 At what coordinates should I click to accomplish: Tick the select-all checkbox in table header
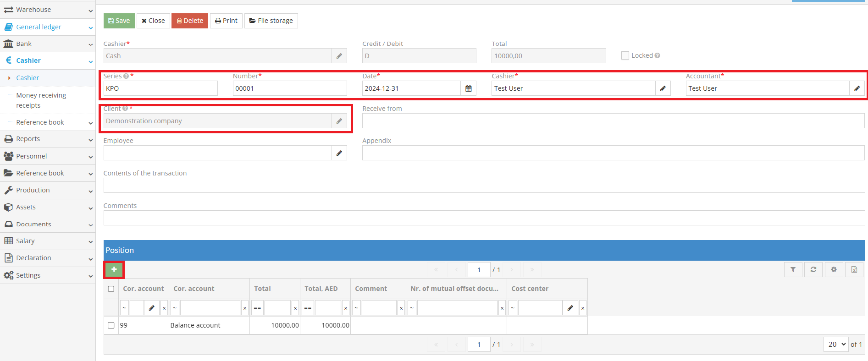coord(111,289)
